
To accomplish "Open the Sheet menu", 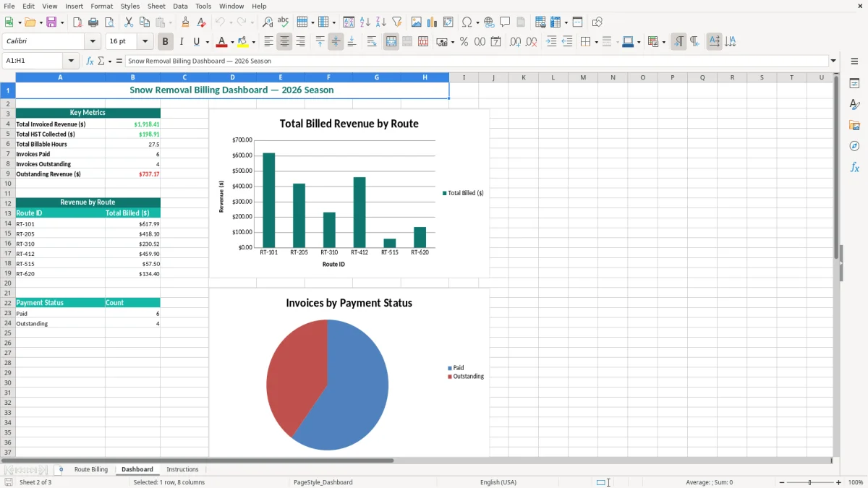I will (156, 6).
